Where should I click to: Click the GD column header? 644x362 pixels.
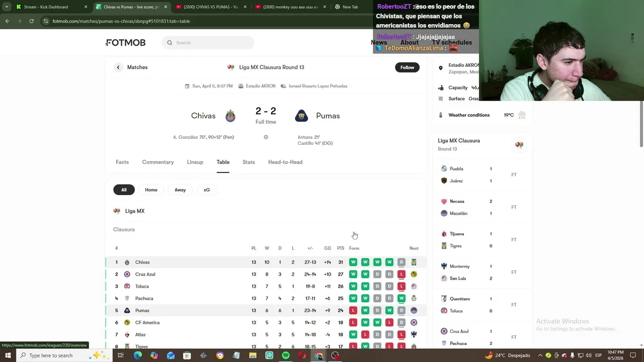point(328,248)
